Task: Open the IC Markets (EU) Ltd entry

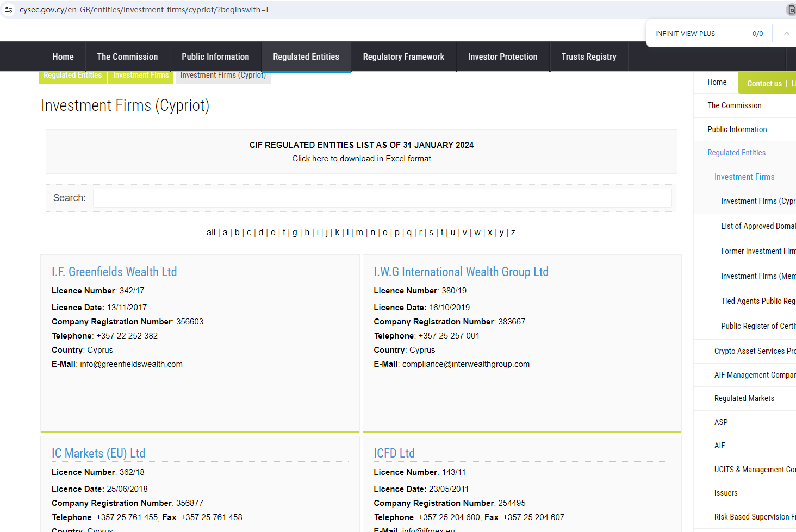Action: click(98, 453)
